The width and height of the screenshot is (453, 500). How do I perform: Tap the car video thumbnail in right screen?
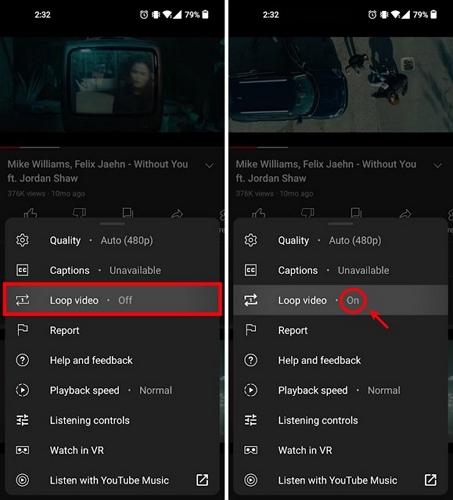(341, 84)
